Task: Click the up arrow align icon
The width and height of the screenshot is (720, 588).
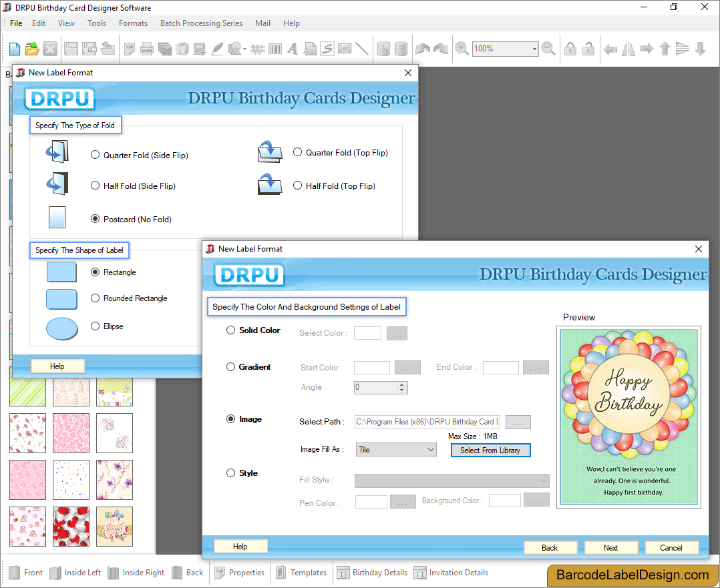Action: 665,49
